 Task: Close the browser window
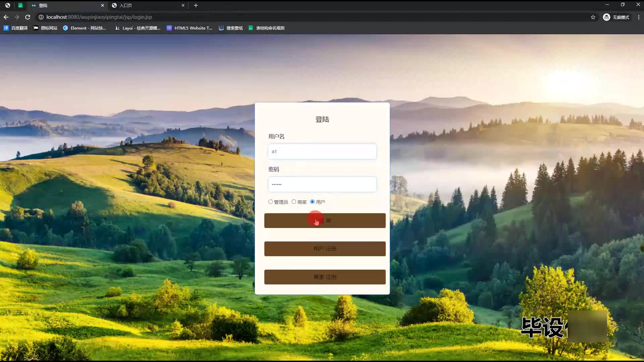pos(638,5)
